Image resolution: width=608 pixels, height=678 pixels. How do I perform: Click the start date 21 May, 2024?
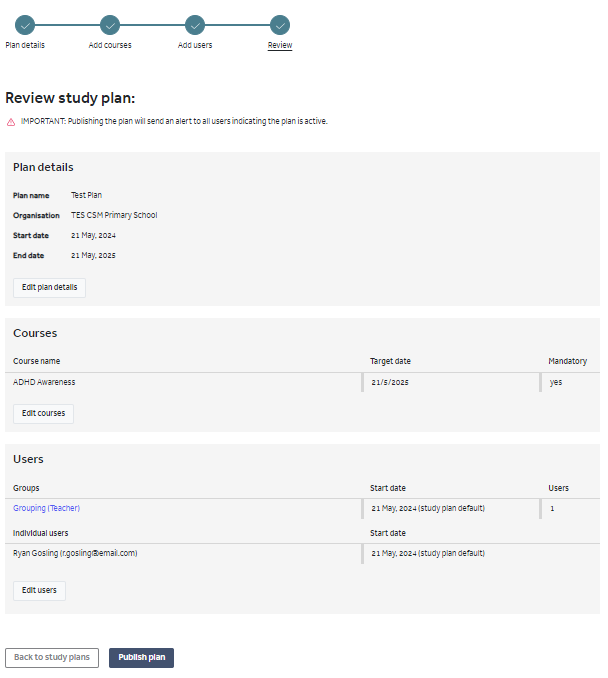click(93, 236)
